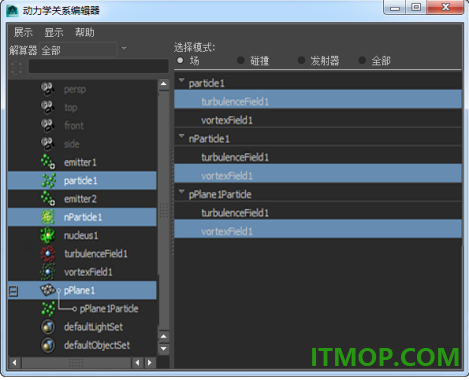Open the 显示 menu
The height and width of the screenshot is (380, 469).
[x=54, y=32]
